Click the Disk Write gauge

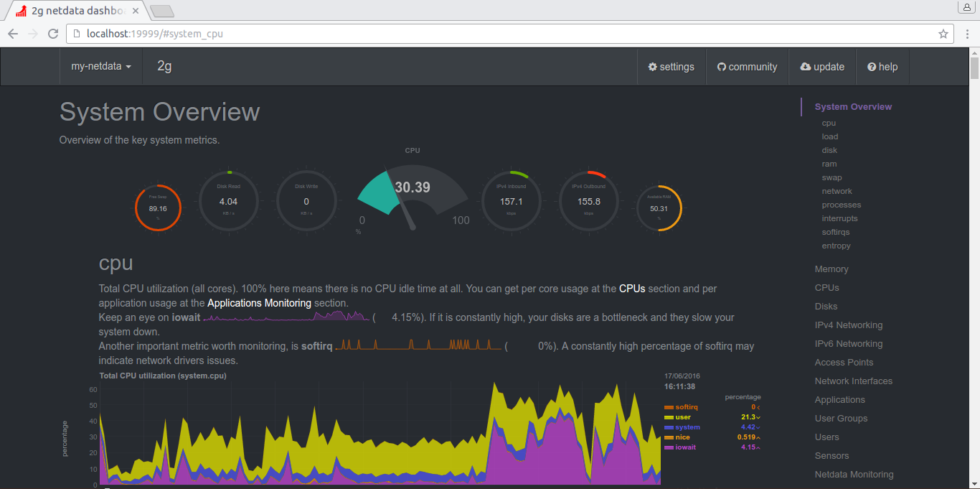(x=306, y=201)
